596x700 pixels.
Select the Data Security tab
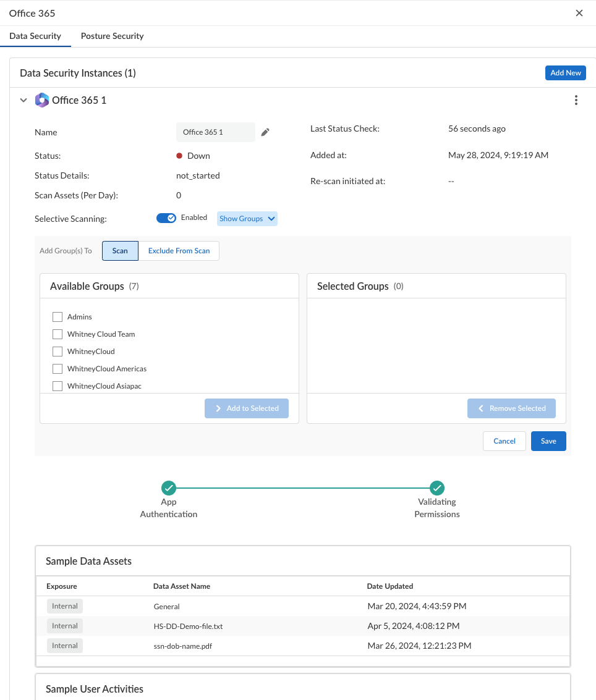[35, 36]
